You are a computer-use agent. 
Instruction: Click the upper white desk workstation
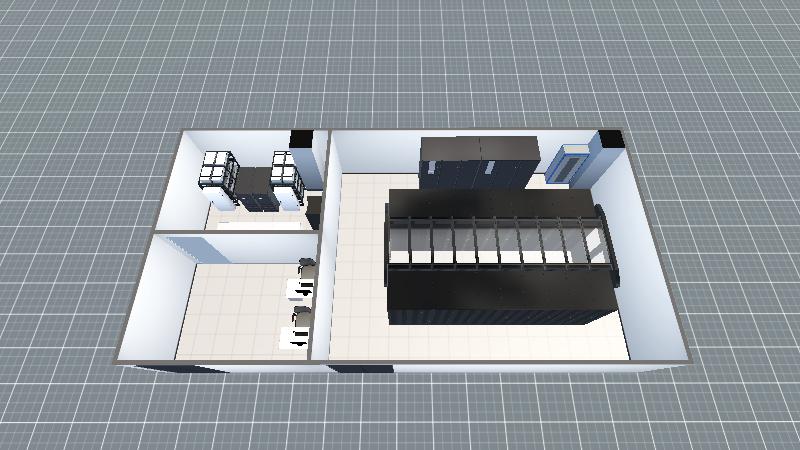pyautogui.click(x=297, y=290)
